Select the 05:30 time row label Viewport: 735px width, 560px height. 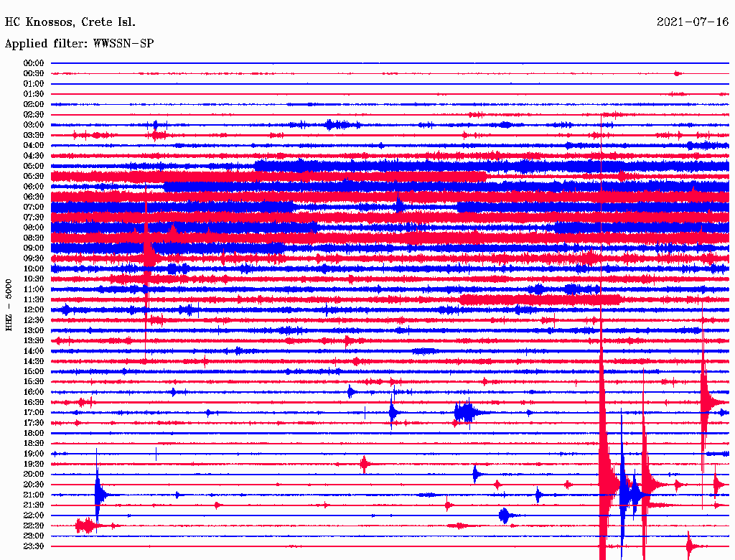tap(33, 176)
